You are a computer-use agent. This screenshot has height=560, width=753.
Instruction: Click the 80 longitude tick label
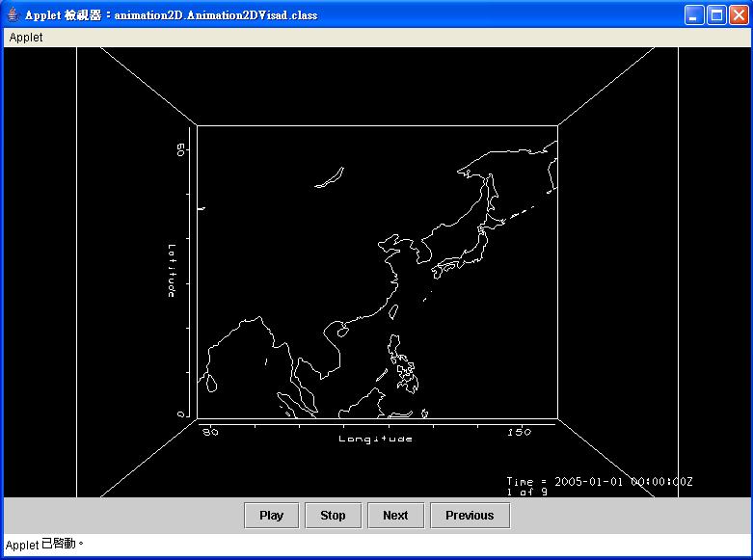pos(209,433)
